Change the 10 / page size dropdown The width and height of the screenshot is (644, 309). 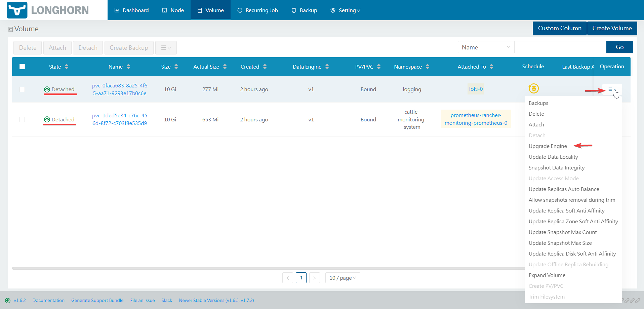tap(343, 278)
